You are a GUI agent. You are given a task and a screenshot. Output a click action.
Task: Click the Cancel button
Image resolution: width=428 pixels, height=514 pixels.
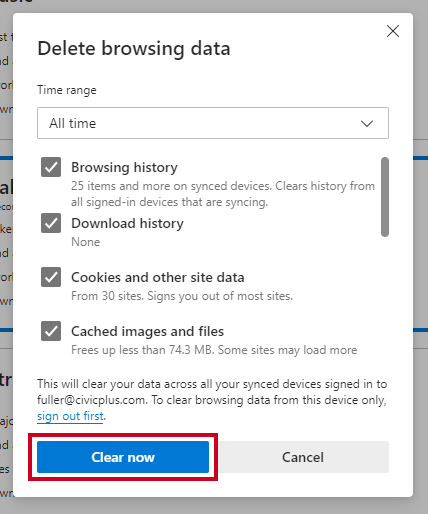pos(303,457)
